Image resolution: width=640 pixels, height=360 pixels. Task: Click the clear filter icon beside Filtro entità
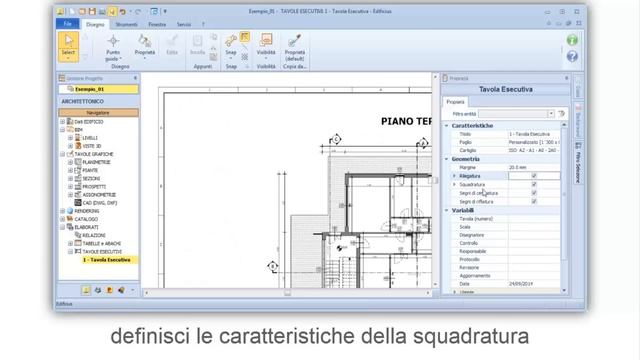561,114
